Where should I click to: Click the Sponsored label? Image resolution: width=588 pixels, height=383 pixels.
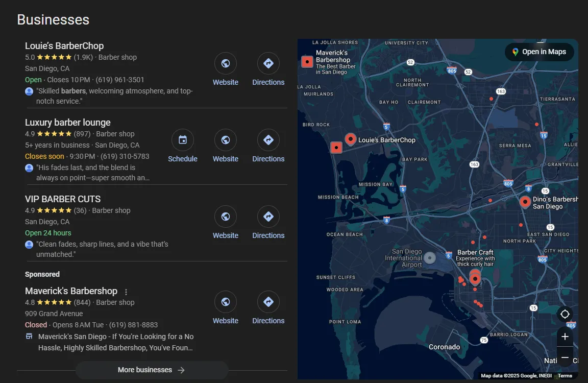[42, 274]
